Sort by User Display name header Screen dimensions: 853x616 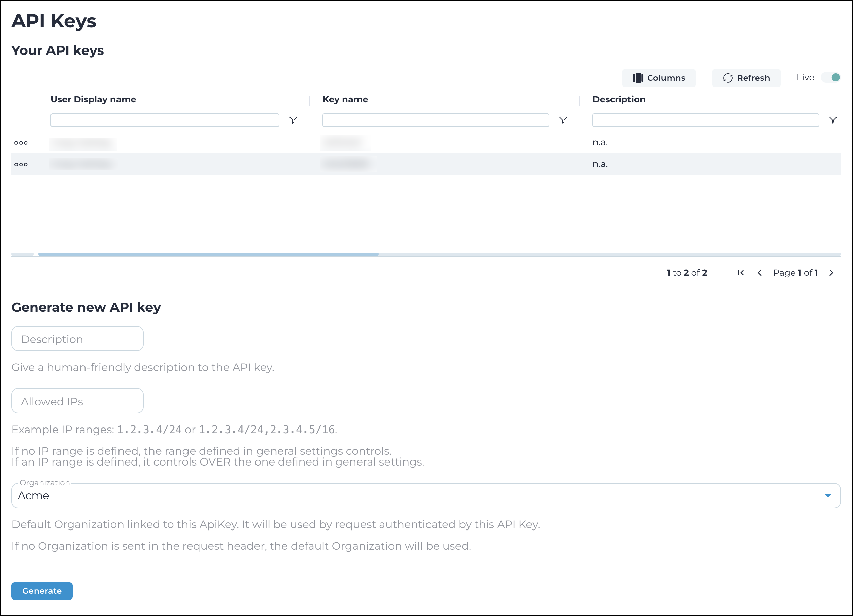tap(93, 99)
